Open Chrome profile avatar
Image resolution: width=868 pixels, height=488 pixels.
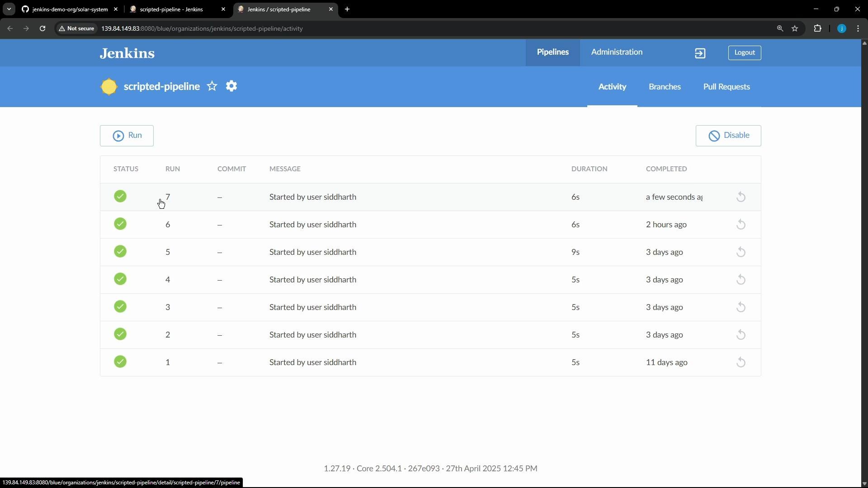(x=842, y=28)
